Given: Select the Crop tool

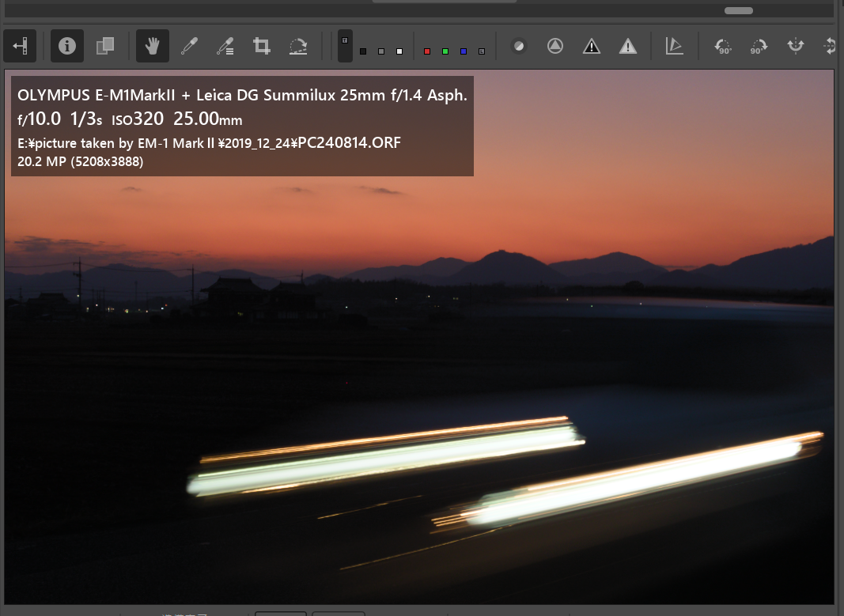Looking at the screenshot, I should click(262, 46).
